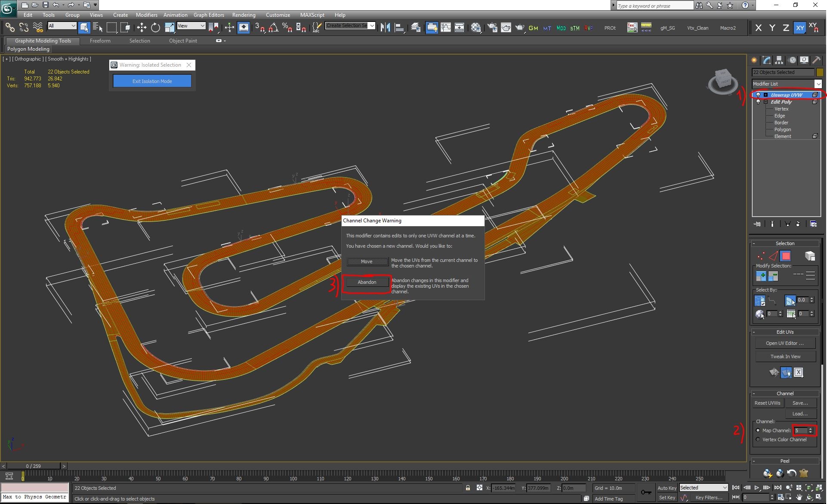Click the object color swatch beside name field

pyautogui.click(x=820, y=72)
